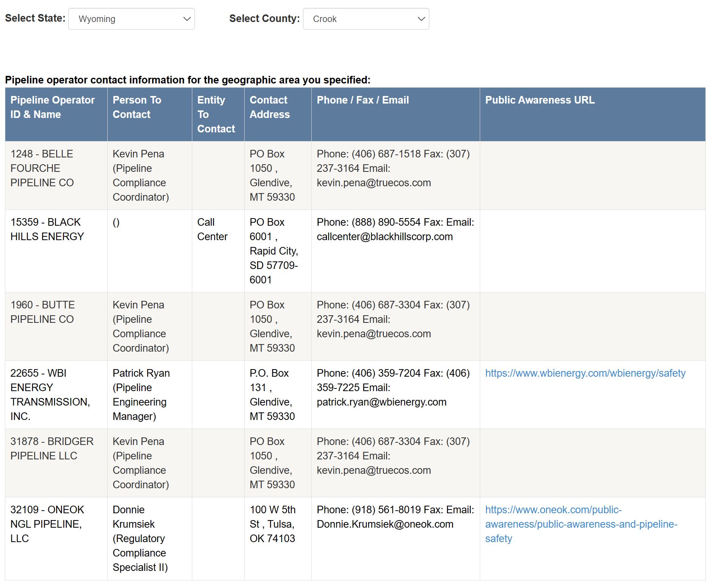
Task: Select the 1248 - BELLE FOURCHE PIPELINE CO cell
Action: pos(56,176)
